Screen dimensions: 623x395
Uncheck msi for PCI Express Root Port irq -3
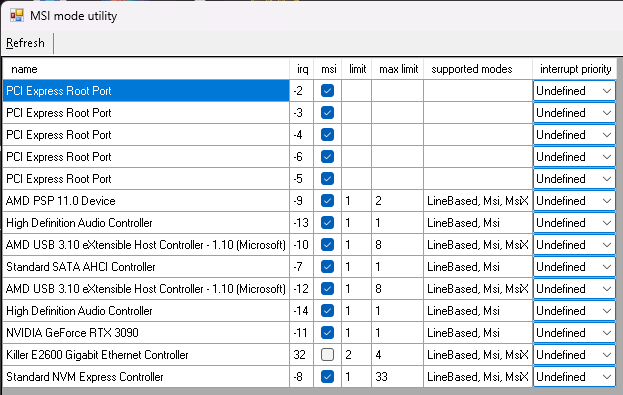pos(327,113)
